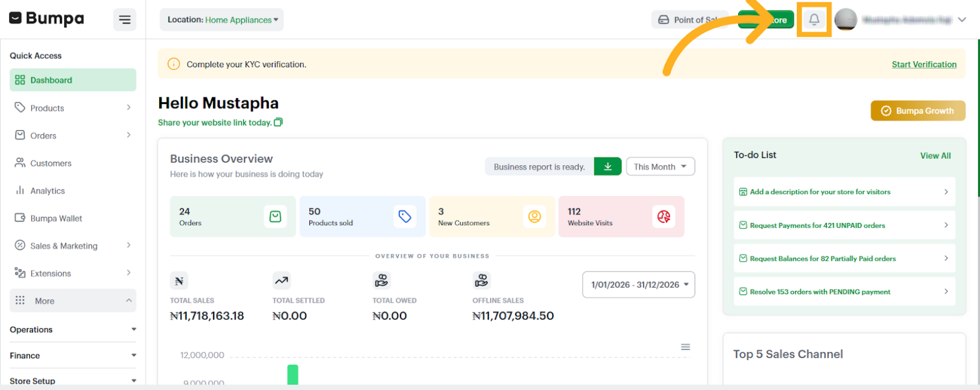Viewport: 980px width, 390px height.
Task: Open Point of Sale button
Action: coord(689,20)
